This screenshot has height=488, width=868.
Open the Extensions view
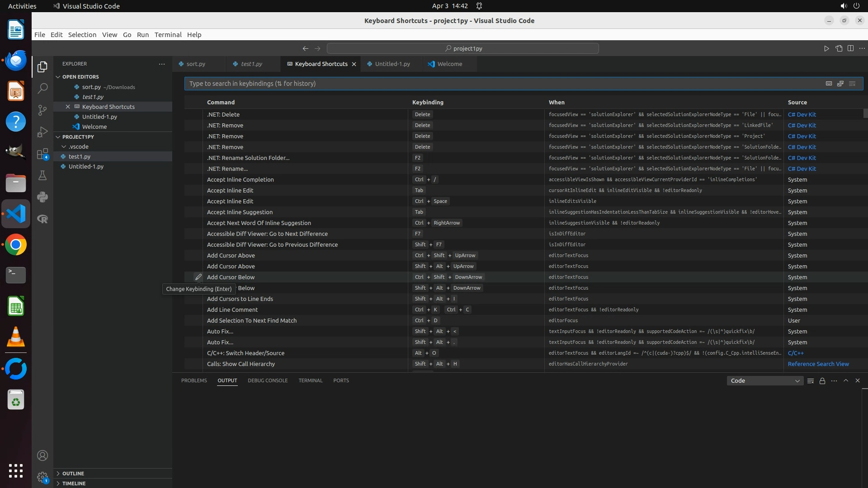42,154
